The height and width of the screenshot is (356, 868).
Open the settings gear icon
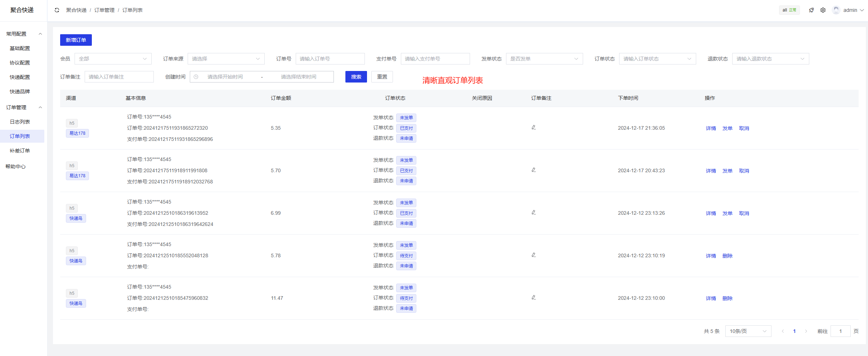coord(823,10)
